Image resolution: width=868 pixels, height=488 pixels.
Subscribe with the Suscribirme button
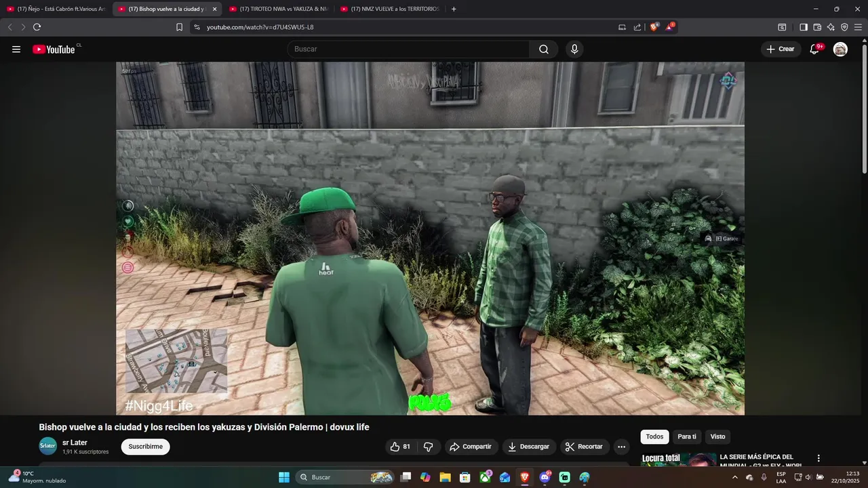click(x=145, y=447)
